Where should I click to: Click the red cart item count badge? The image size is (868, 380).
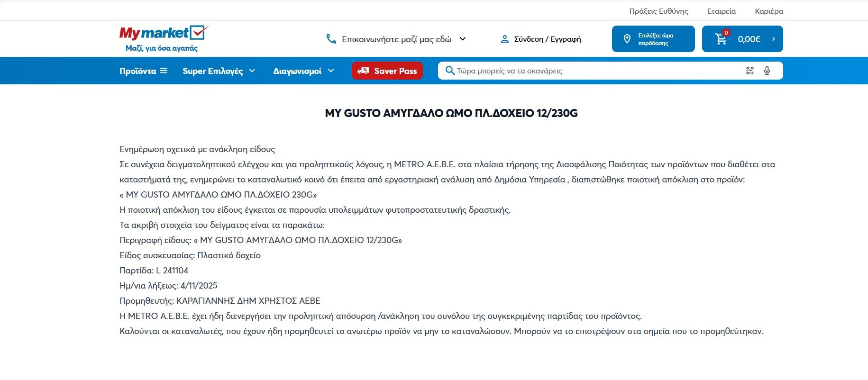726,33
